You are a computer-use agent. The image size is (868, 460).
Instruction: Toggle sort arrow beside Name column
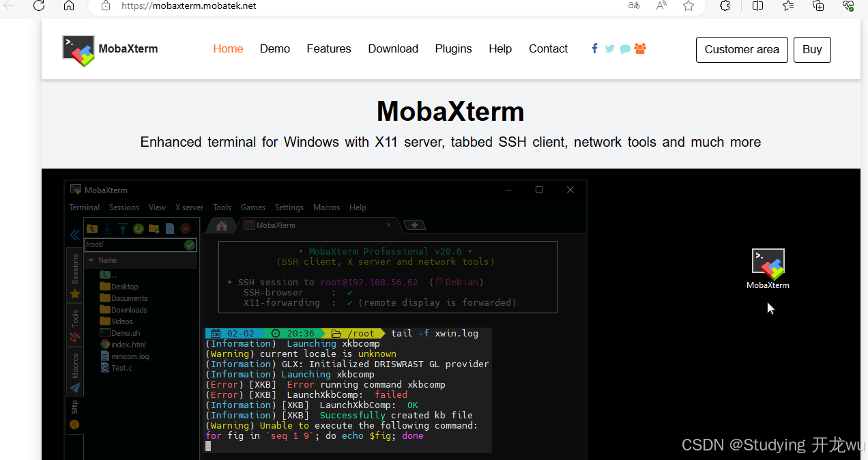pyautogui.click(x=91, y=260)
